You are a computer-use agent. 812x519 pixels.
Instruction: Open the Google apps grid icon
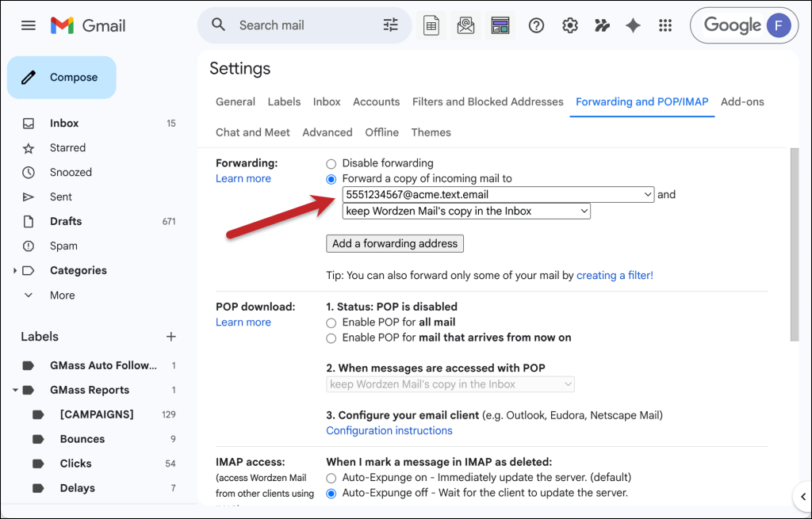pos(665,25)
